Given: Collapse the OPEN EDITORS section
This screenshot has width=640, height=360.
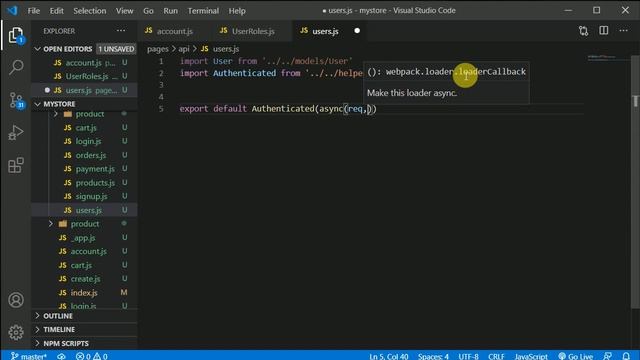Looking at the screenshot, I should tap(68, 49).
